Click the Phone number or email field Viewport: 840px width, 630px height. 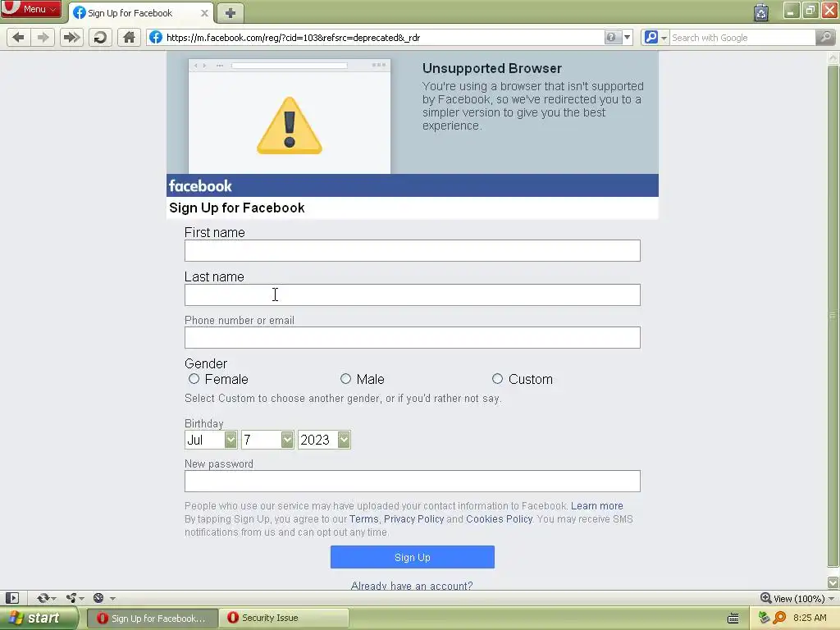click(x=412, y=337)
